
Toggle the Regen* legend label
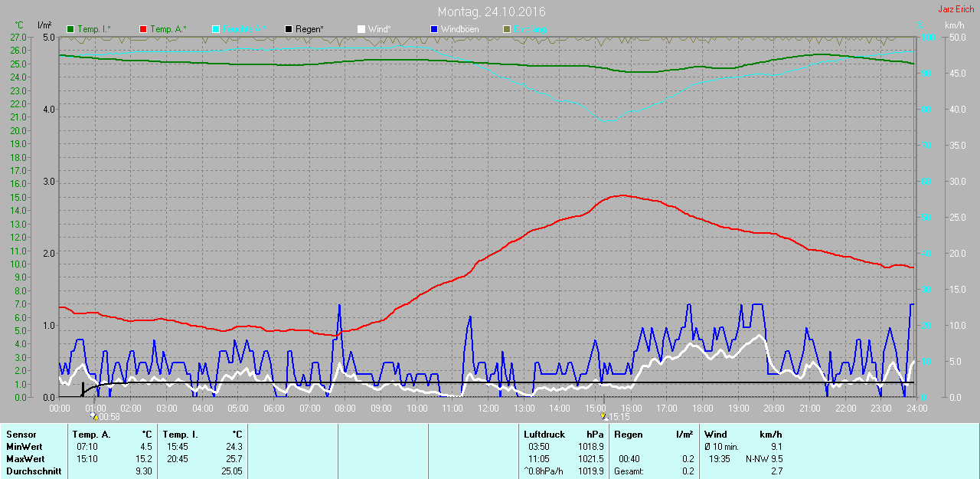(x=310, y=29)
